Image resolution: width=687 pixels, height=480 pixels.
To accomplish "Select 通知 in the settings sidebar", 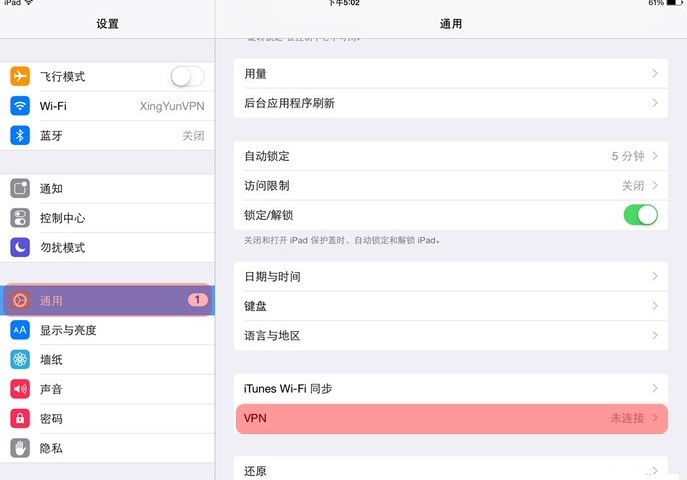I will tap(107, 188).
